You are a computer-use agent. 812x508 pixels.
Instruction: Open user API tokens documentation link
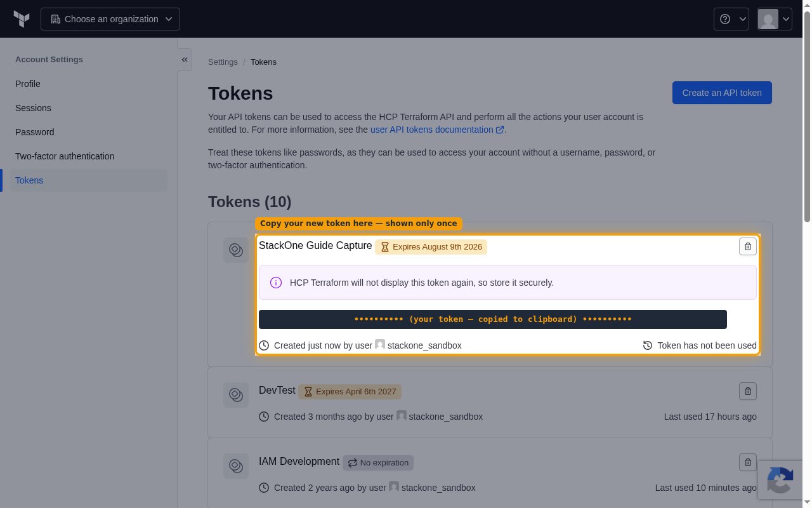pyautogui.click(x=437, y=130)
